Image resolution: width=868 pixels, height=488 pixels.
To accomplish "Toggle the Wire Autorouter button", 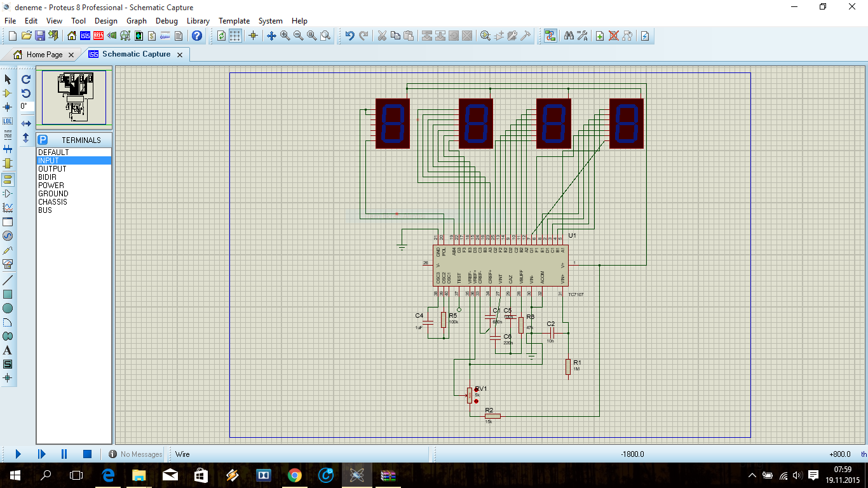I will pyautogui.click(x=550, y=36).
